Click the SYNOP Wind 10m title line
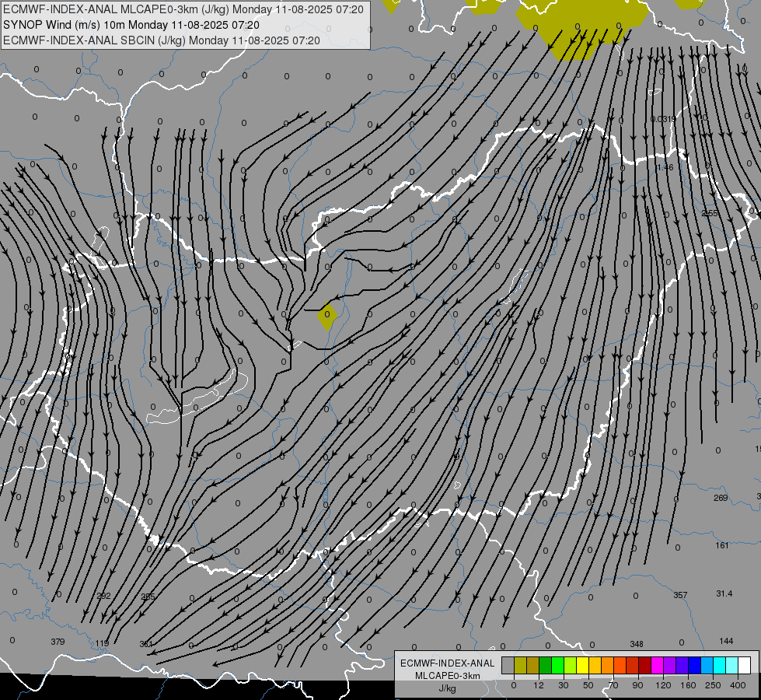The width and height of the screenshot is (761, 700). coord(131,25)
